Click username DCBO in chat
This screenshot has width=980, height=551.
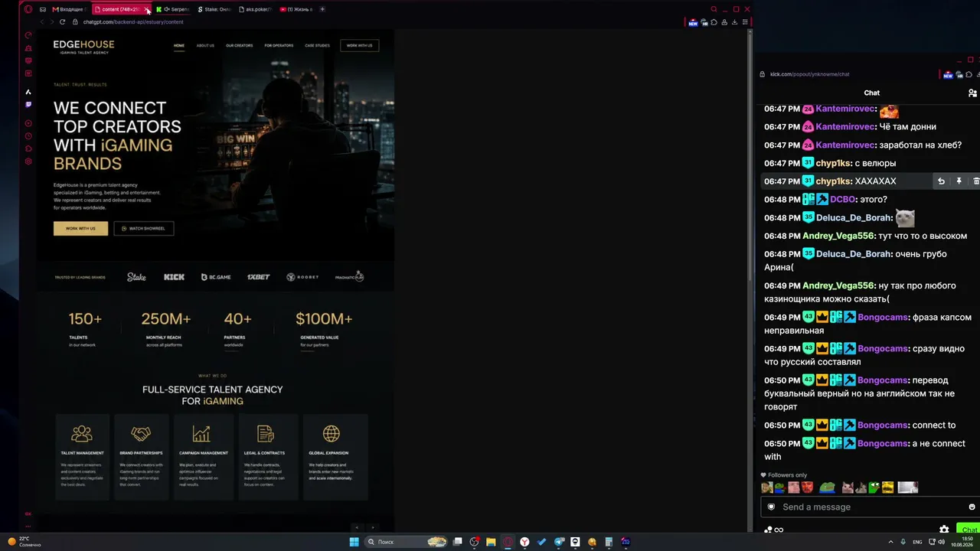(x=842, y=200)
